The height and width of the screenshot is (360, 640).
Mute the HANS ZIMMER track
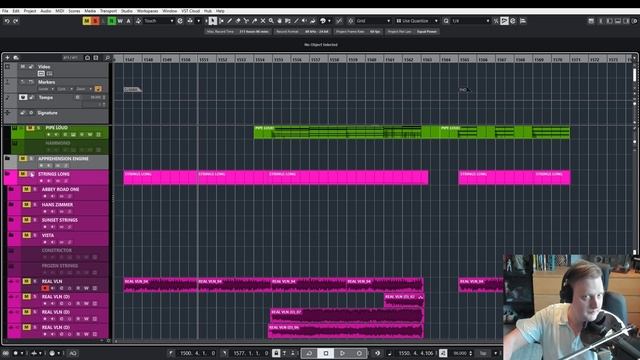[x=27, y=204]
